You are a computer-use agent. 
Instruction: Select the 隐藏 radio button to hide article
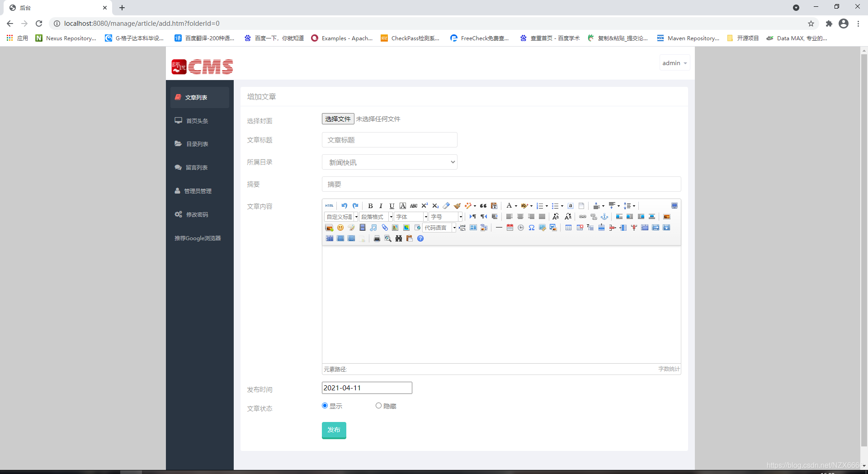[378, 406]
